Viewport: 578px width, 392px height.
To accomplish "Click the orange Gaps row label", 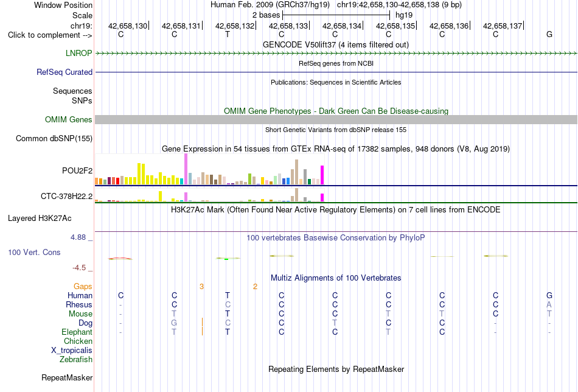I will coord(83,287).
